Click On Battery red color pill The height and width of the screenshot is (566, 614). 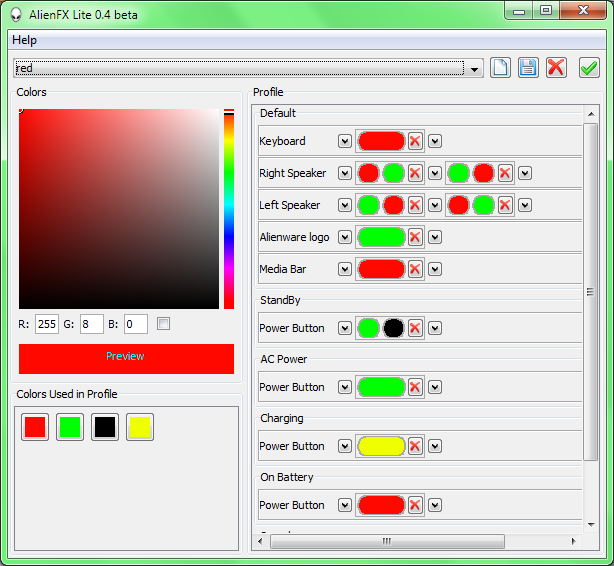(x=381, y=505)
